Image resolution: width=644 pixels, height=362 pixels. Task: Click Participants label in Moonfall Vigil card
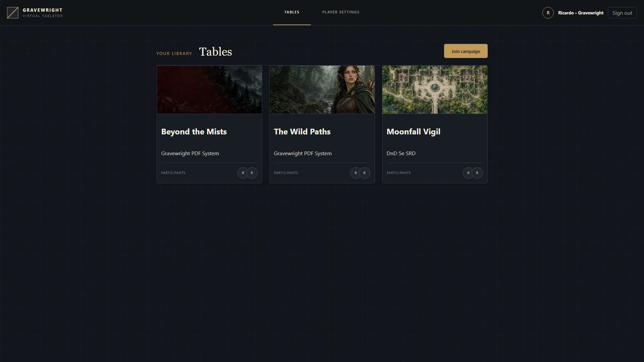(x=398, y=173)
